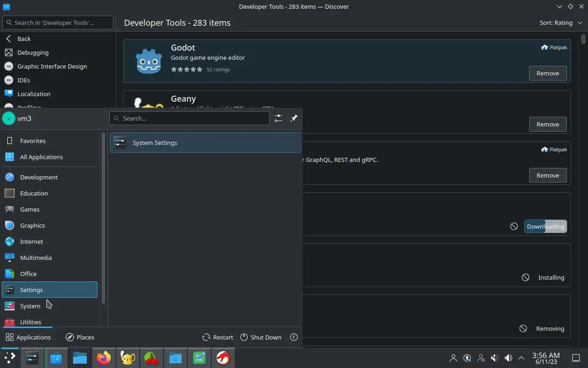Click the launcher category list scrollbar

tap(103, 218)
